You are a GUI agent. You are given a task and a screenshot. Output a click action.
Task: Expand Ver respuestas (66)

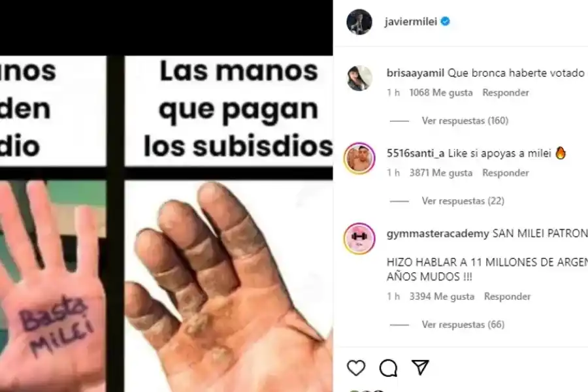click(463, 325)
